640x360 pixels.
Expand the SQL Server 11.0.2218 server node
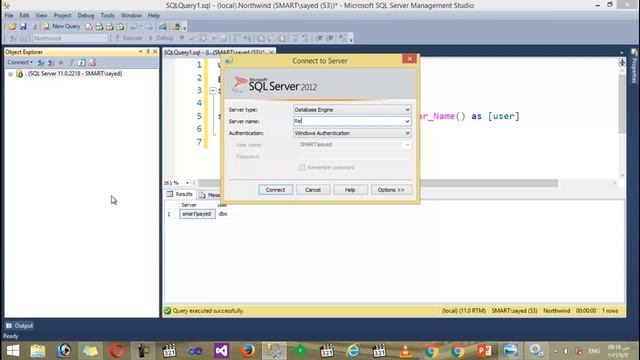[10, 74]
